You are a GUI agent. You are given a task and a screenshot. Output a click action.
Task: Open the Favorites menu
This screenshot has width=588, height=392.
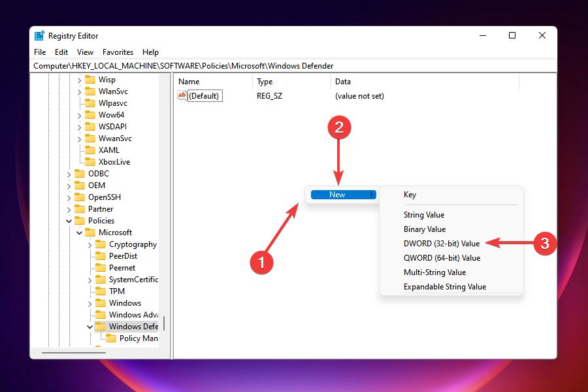point(118,52)
